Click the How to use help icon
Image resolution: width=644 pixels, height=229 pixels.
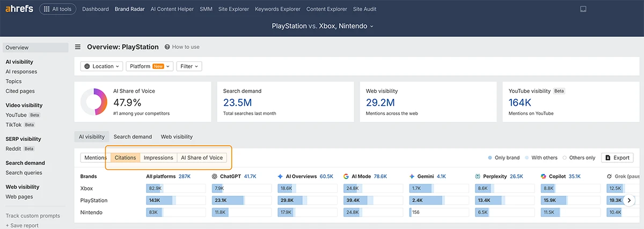167,47
